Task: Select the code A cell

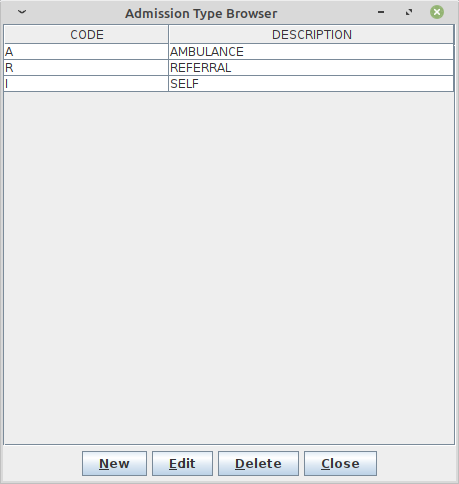Action: pos(86,52)
